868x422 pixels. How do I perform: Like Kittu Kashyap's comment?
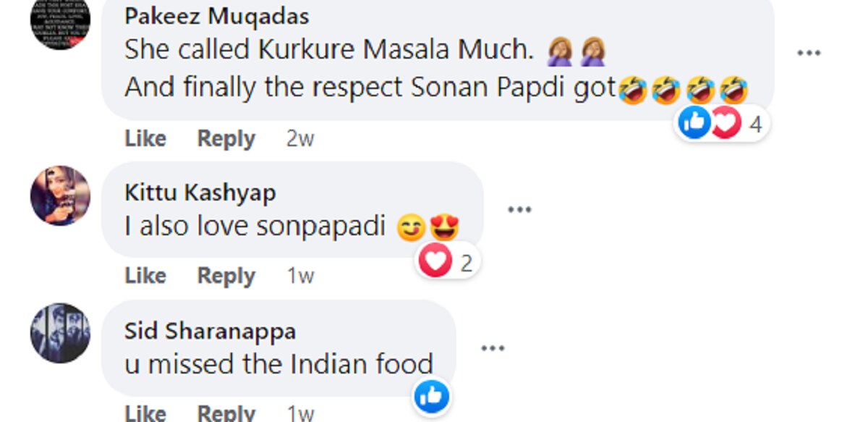pos(145,276)
